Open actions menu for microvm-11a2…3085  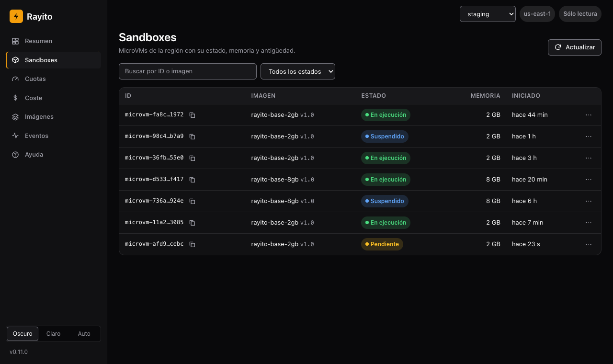click(x=589, y=223)
